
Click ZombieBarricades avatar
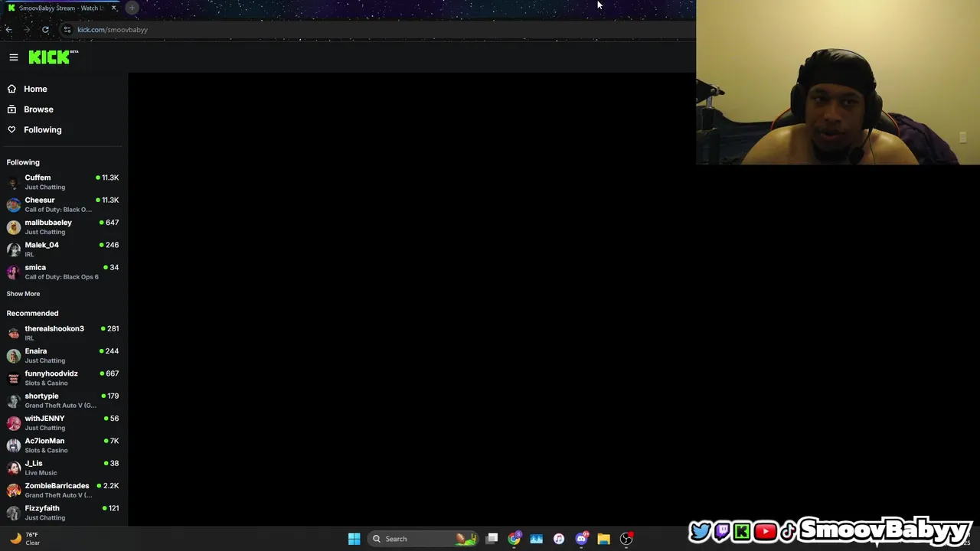click(x=14, y=491)
